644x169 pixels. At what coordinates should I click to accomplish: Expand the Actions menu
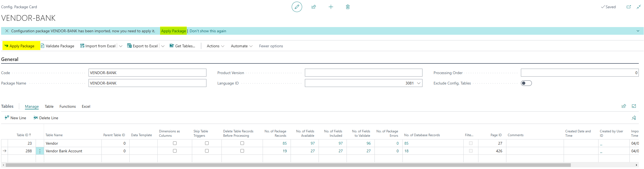[x=215, y=46]
